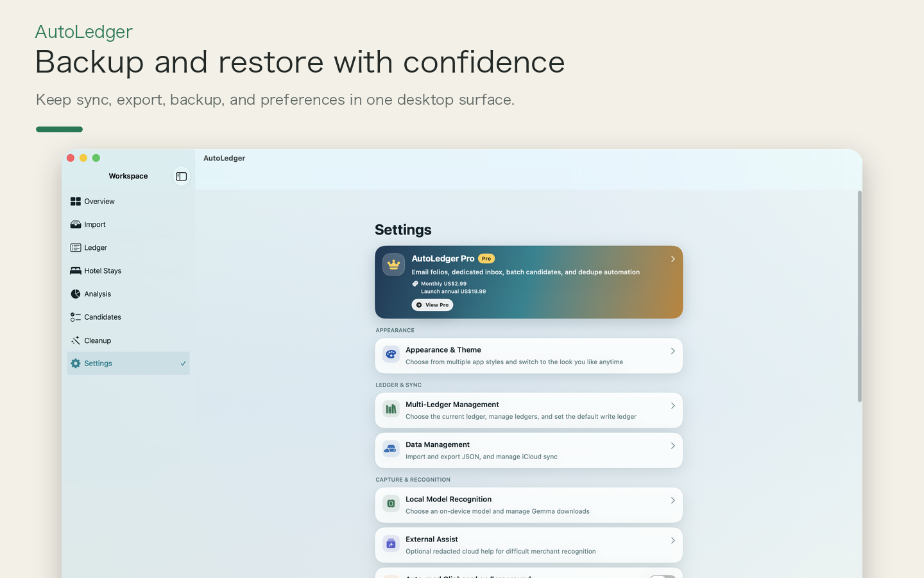Open the Data Management row title
This screenshot has height=578, width=924.
tap(438, 444)
